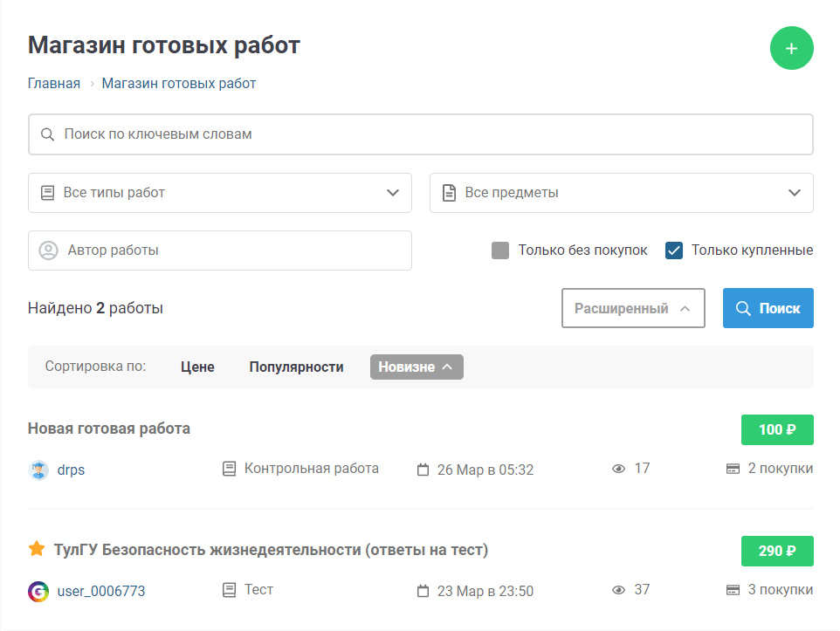Open the Новая готовая работа listing
This screenshot has height=631, width=840.
(109, 429)
